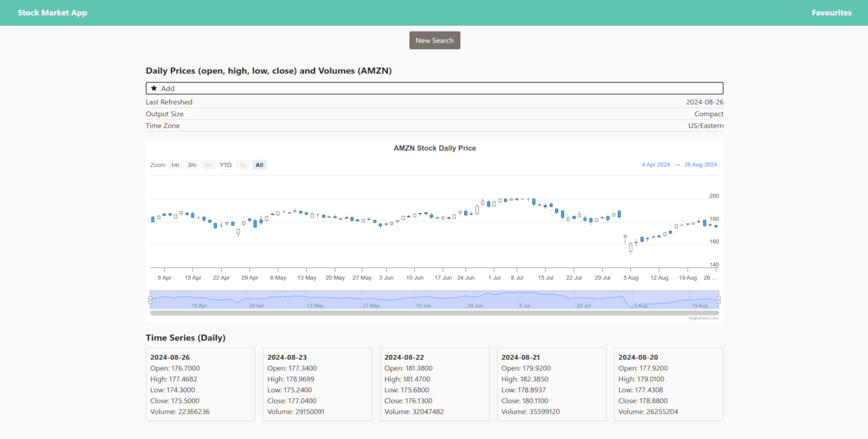Viewport: 868px width, 439px height.
Task: Click the 2024-08-21 time series card heading
Action: (521, 357)
